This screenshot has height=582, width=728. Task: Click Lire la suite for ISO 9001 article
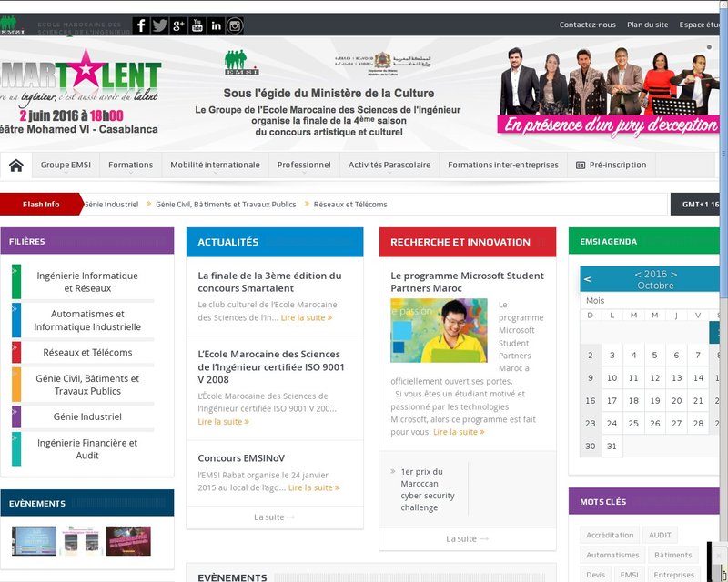223,421
